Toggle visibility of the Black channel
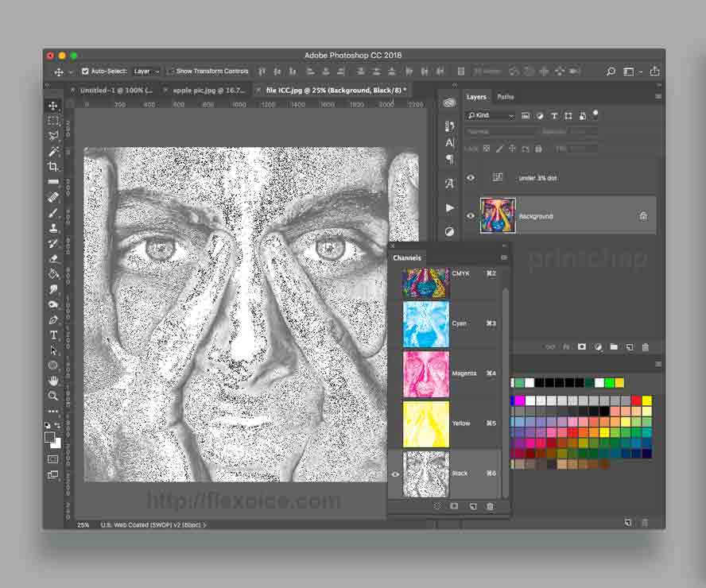706x588 pixels. [395, 474]
